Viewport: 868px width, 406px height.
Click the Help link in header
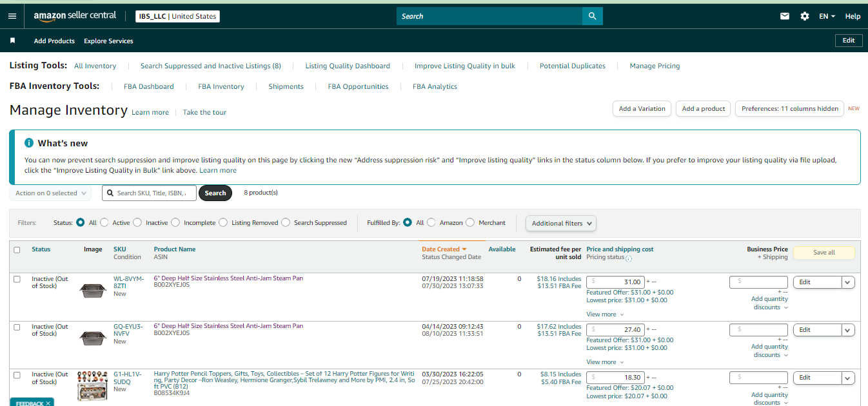tap(853, 16)
